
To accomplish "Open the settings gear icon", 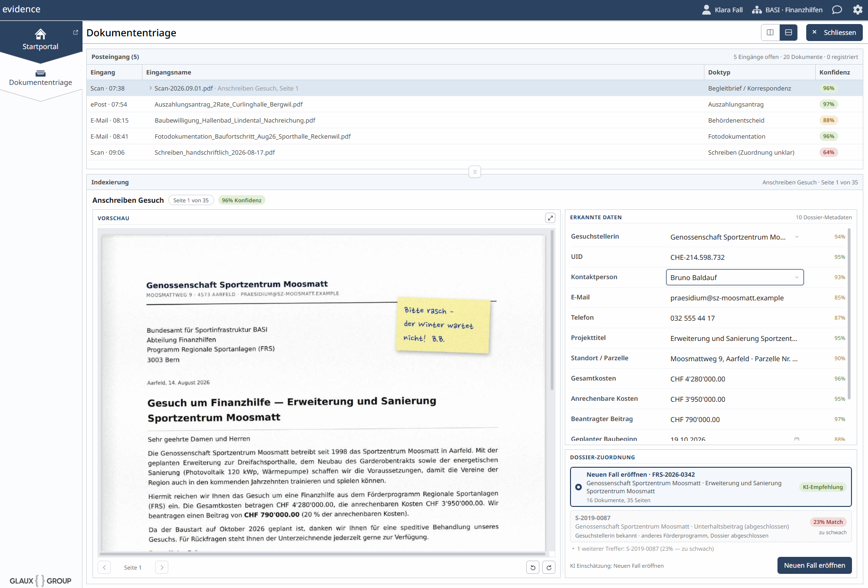I will (858, 10).
